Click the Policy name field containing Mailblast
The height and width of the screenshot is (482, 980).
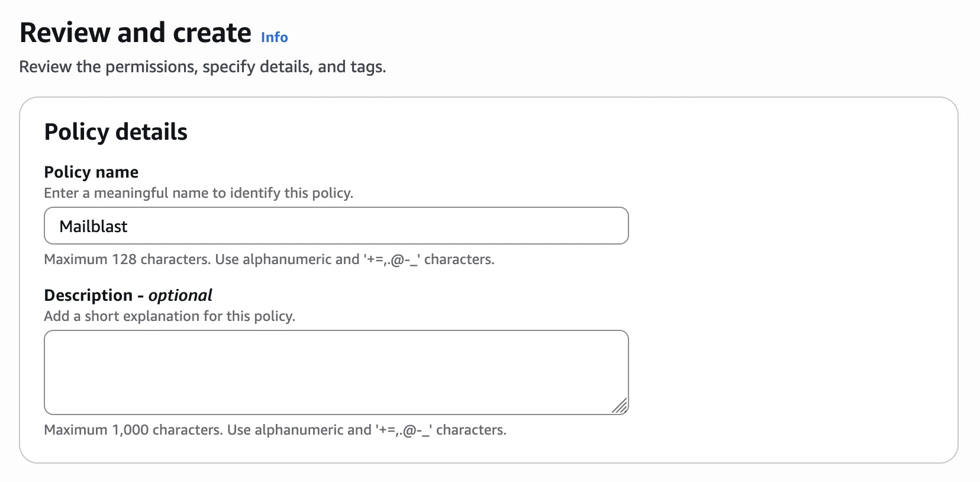point(336,226)
